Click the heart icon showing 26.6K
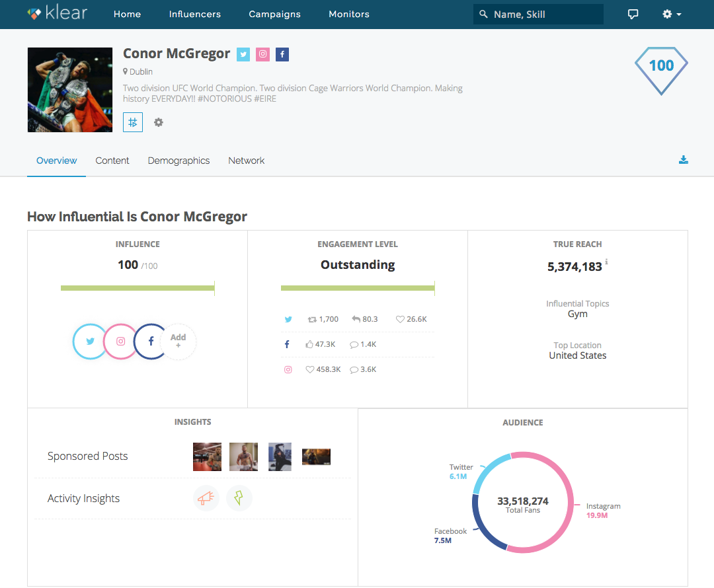 [400, 320]
